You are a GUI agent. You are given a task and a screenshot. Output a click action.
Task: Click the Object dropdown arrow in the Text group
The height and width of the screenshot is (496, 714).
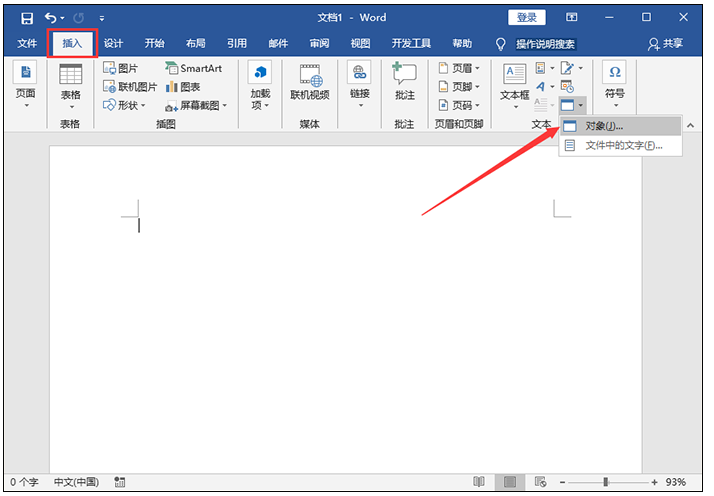[x=581, y=106]
